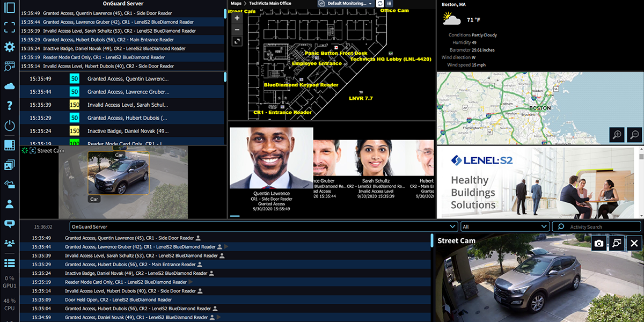
Task: Click the bottom activity list scrollbar
Action: coord(432,240)
